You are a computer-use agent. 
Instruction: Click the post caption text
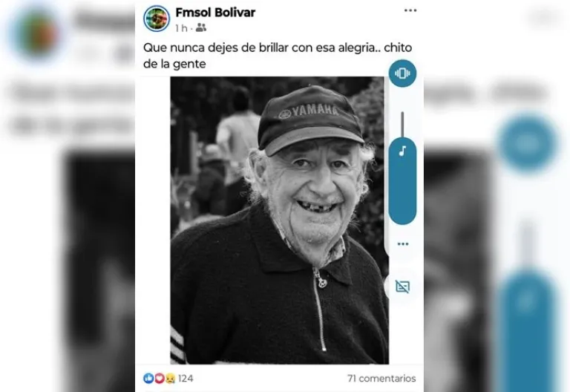[x=278, y=56]
